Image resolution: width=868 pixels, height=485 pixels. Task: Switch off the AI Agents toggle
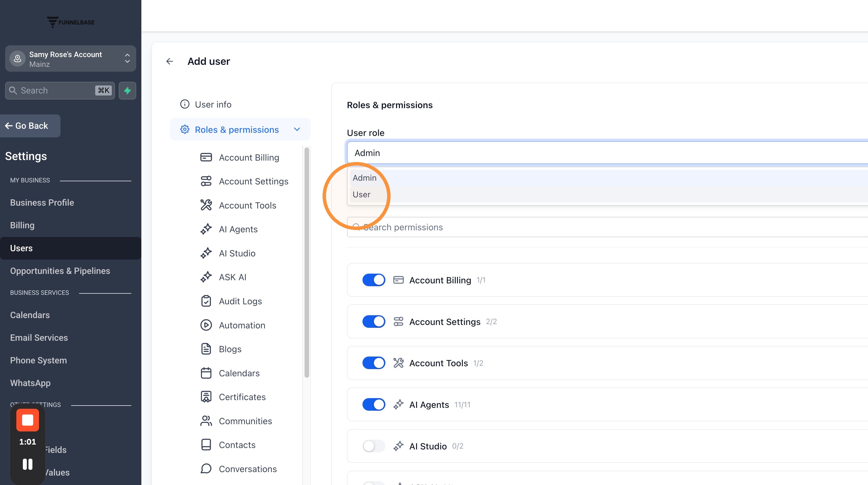point(374,404)
